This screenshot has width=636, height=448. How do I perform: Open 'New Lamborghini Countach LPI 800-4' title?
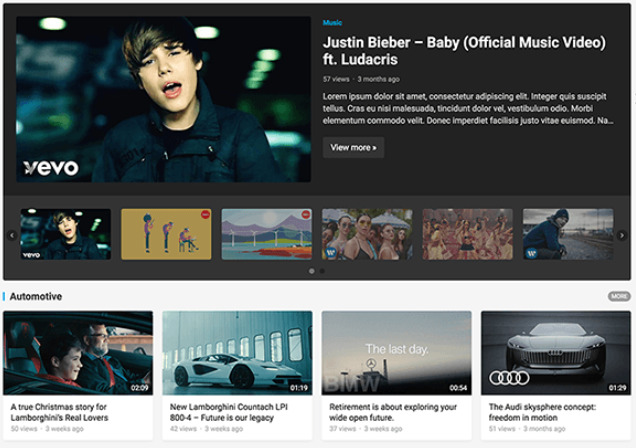(x=229, y=412)
